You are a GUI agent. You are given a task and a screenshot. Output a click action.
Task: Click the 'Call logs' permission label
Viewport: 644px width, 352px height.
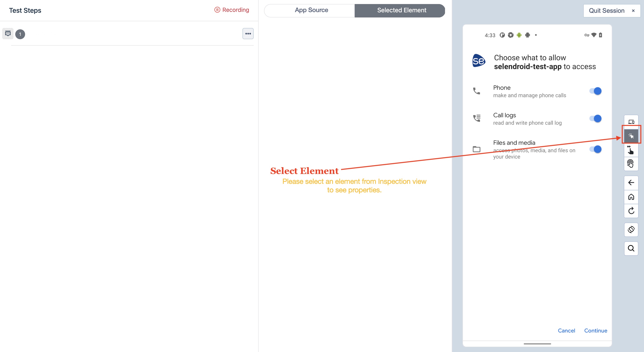click(504, 115)
